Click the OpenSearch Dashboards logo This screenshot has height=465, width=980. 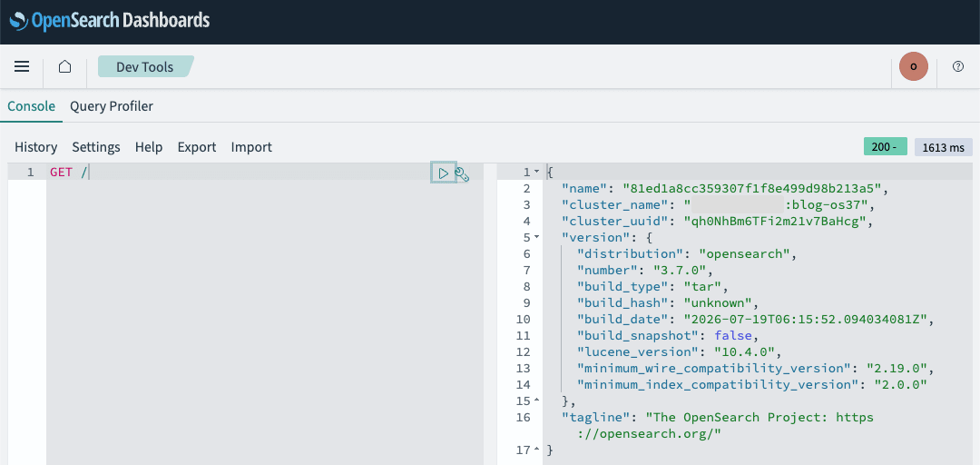tap(110, 21)
